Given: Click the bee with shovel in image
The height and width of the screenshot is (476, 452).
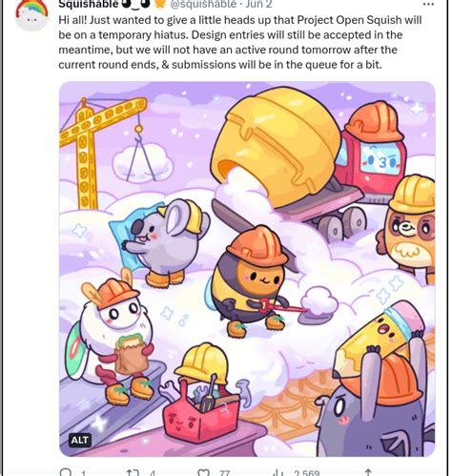Looking at the screenshot, I should click(x=251, y=281).
